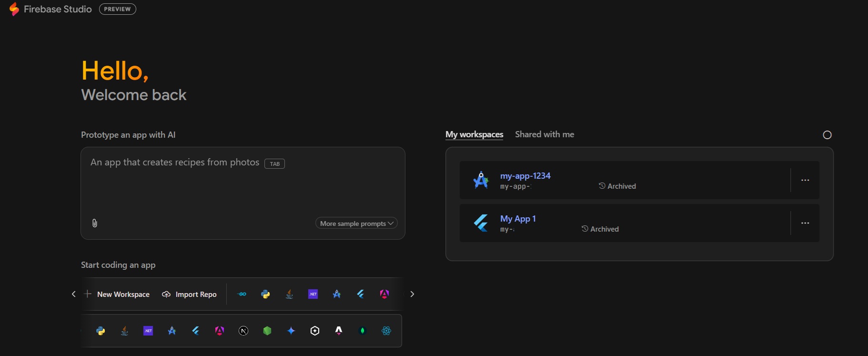Select the green Node.js hexagon icon
The image size is (868, 356).
267,331
